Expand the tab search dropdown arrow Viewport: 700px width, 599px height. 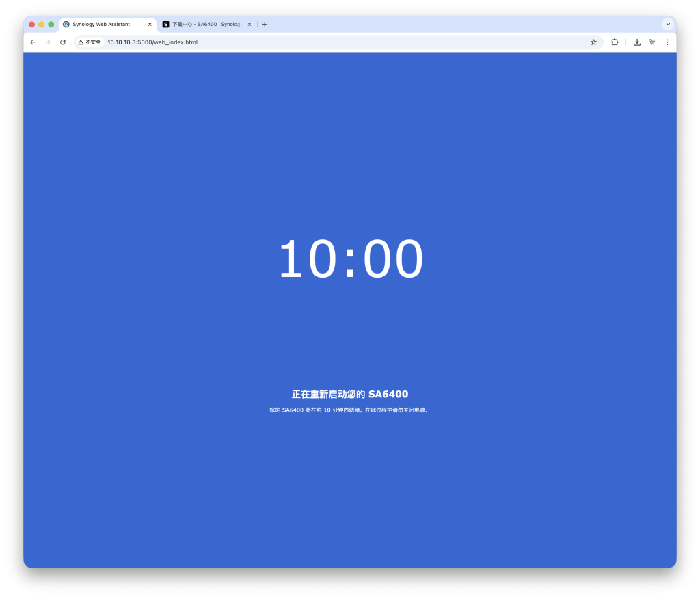pyautogui.click(x=668, y=25)
